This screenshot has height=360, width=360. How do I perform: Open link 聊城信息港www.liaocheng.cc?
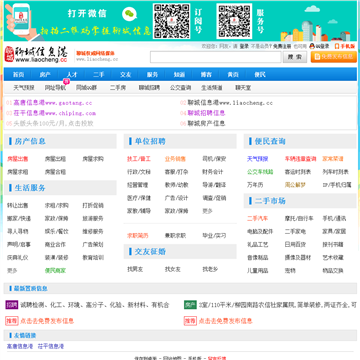[230, 103]
